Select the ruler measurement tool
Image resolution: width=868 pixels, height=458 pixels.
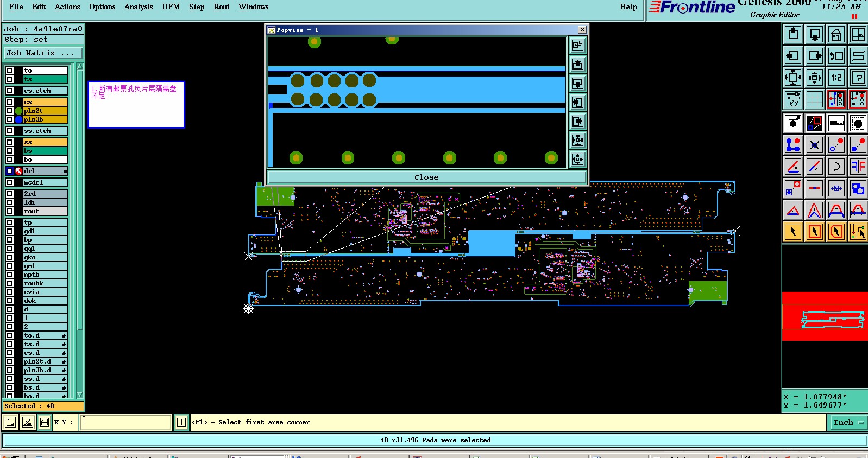(x=836, y=123)
